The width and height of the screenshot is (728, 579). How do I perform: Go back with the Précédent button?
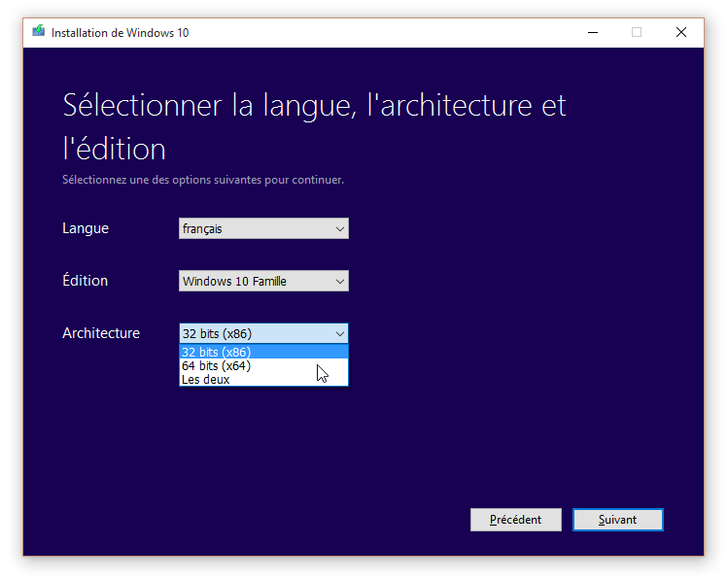[x=515, y=520]
